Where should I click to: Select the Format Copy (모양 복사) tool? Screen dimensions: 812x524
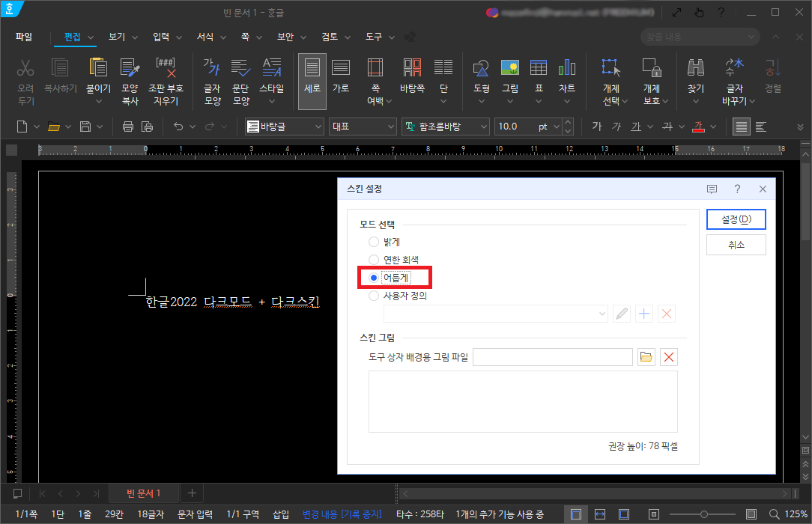click(x=130, y=82)
